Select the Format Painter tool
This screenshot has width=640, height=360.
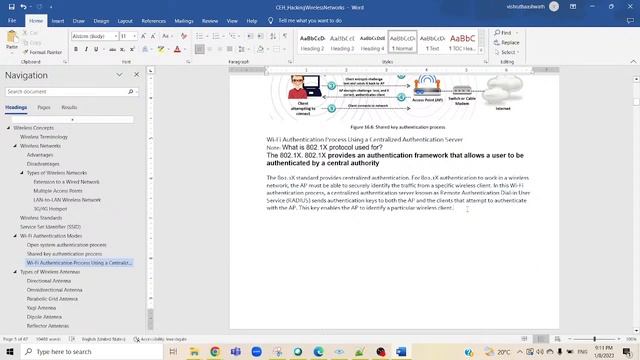coord(42,52)
